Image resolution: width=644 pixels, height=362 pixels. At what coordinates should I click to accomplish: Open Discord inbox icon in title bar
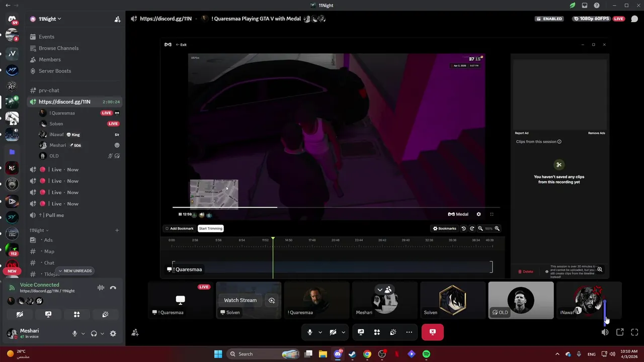[x=585, y=6]
